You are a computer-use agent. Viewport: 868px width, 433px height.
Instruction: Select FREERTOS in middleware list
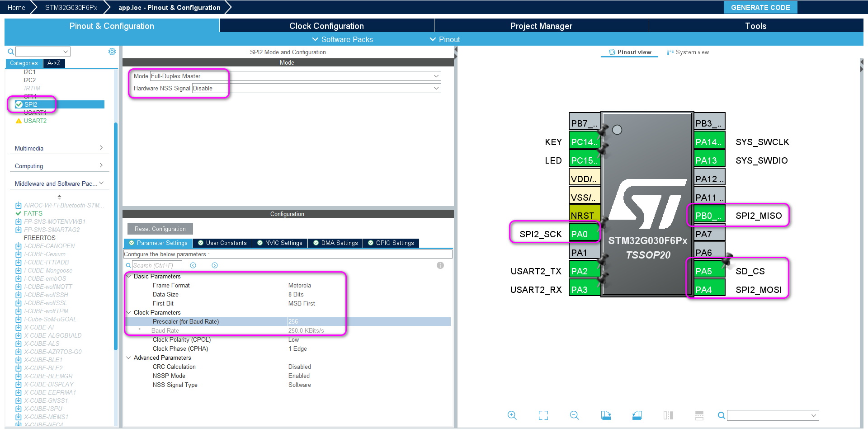click(x=40, y=238)
